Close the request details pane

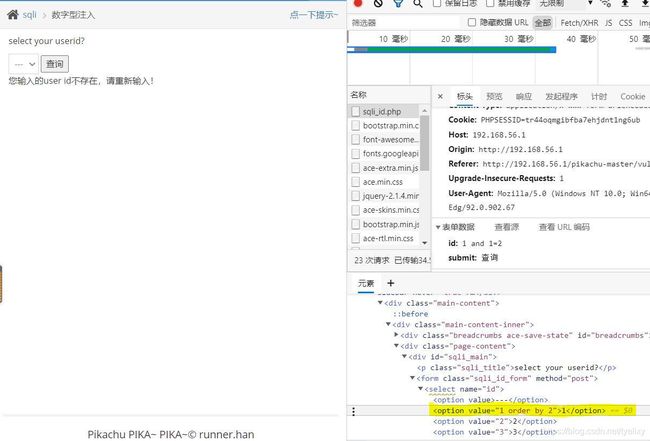coord(440,97)
